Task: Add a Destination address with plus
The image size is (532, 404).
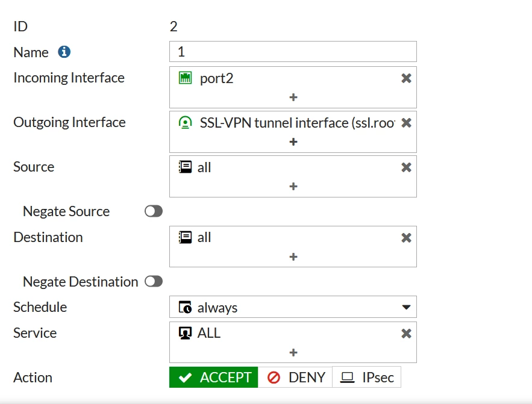Action: pyautogui.click(x=293, y=257)
